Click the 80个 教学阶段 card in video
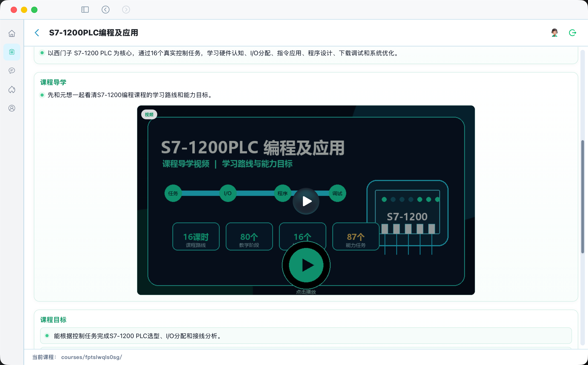The image size is (588, 365). coord(249,237)
